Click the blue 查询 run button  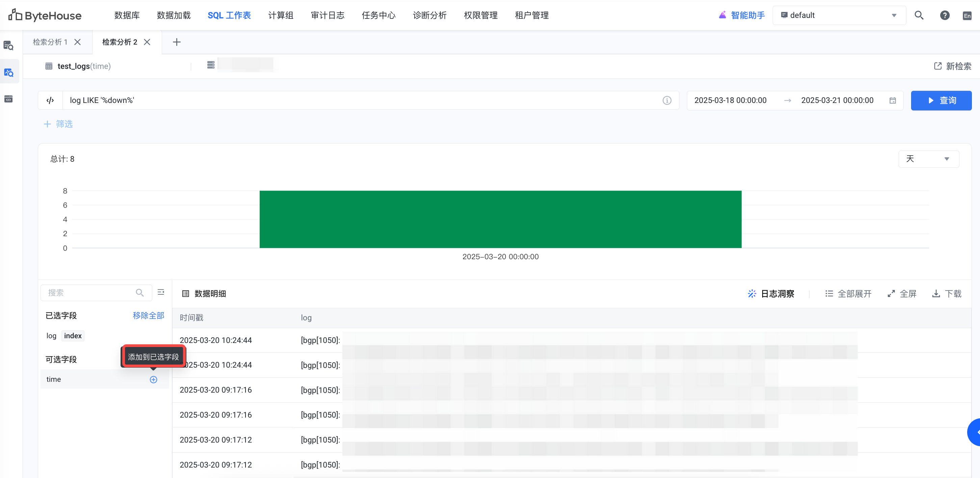tap(941, 100)
